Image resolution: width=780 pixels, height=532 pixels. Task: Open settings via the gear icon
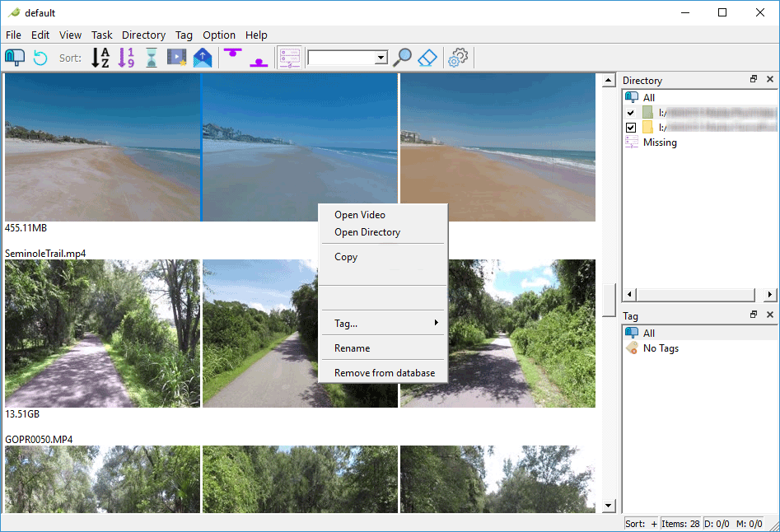(458, 58)
